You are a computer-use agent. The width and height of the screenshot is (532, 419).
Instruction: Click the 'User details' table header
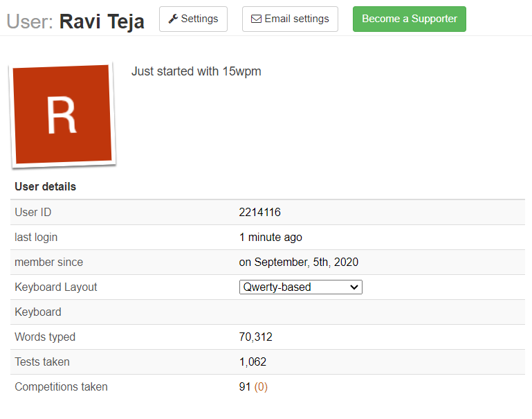pyautogui.click(x=46, y=187)
